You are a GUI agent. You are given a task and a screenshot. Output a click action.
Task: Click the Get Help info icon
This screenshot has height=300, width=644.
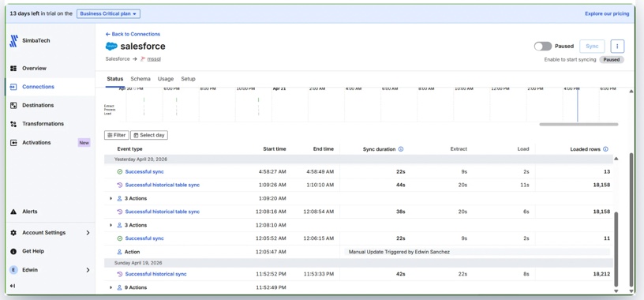[x=13, y=251]
